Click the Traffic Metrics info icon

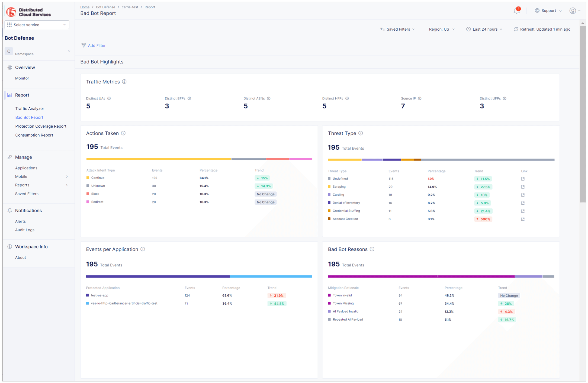[124, 82]
